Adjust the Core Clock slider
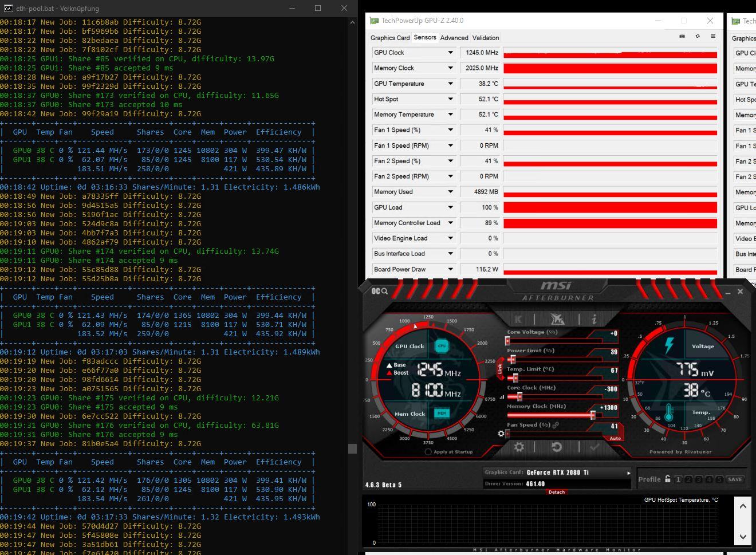 point(554,396)
